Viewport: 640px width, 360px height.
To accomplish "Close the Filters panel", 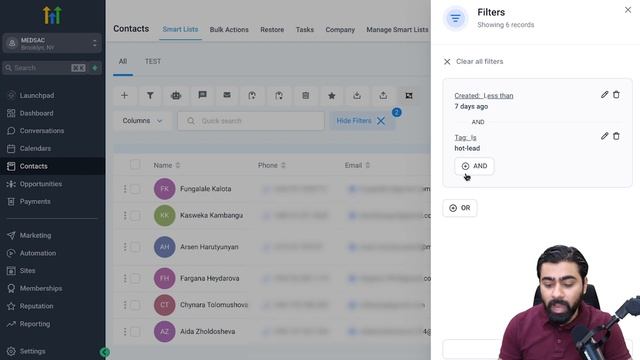I will [x=628, y=10].
